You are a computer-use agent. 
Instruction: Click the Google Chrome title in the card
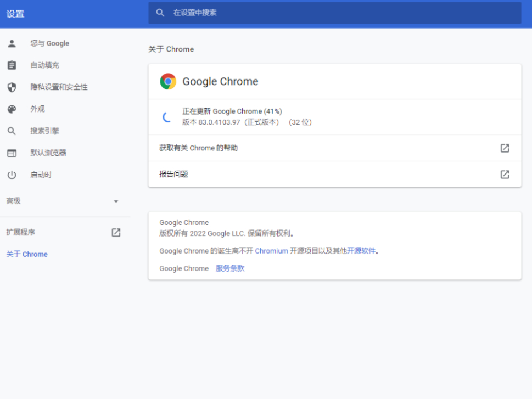[220, 81]
